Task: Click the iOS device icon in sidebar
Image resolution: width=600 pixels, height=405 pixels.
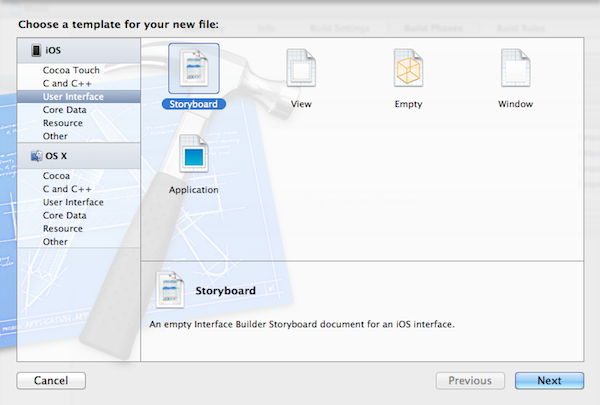Action: pos(36,50)
